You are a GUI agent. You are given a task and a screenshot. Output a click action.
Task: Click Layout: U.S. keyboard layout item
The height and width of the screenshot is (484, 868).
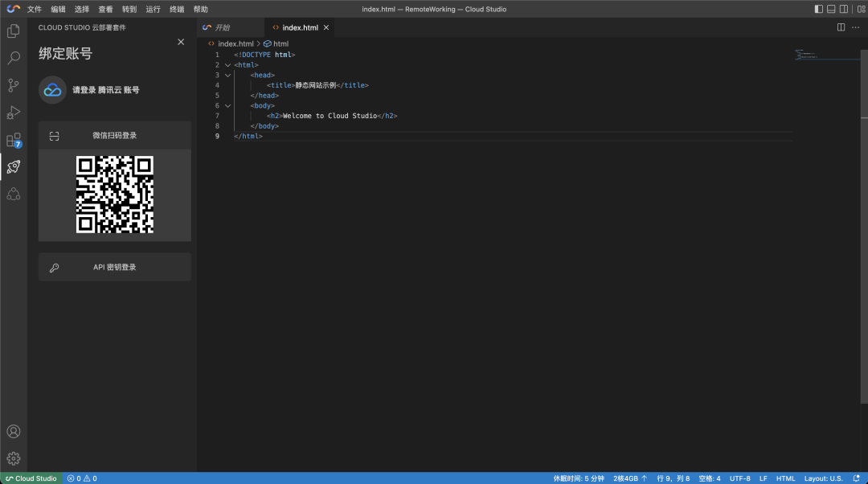[823, 478]
